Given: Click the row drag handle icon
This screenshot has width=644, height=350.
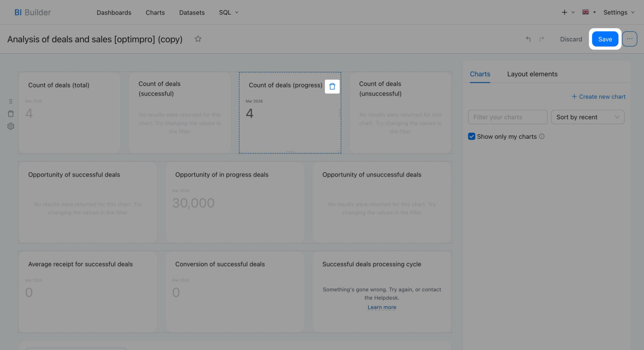Looking at the screenshot, I should 11,102.
